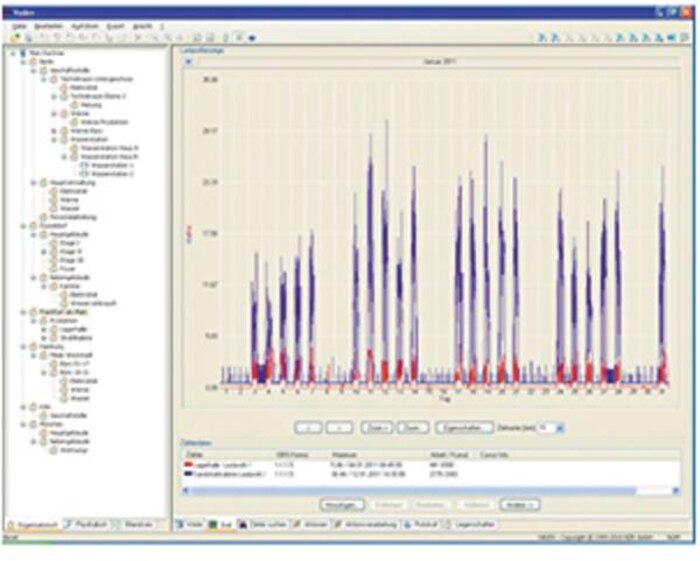The image size is (700, 561).
Task: Click the last icon at the toolbar's far right
Action: (684, 38)
